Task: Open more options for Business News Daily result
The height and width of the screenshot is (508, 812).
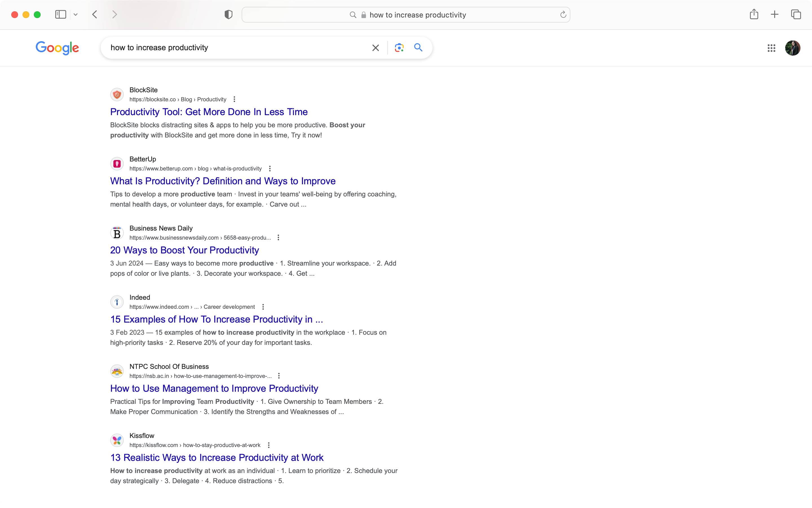Action: point(278,238)
